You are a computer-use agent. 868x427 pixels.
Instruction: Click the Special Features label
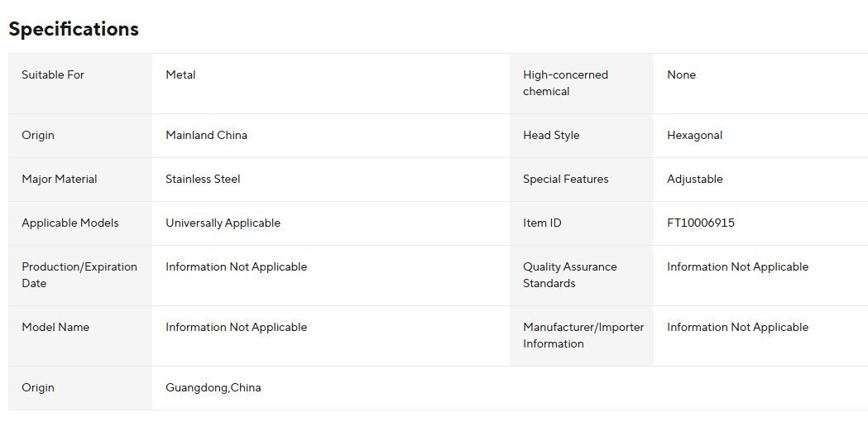coord(565,179)
